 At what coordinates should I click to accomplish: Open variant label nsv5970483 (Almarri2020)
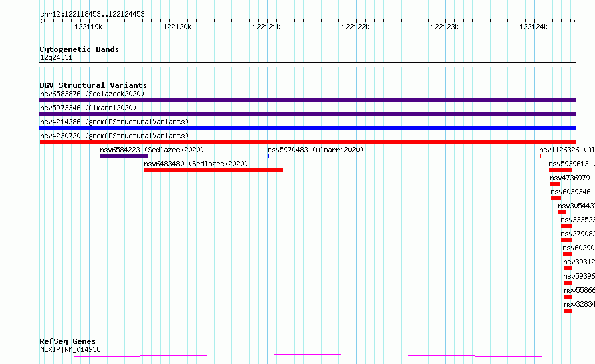coord(316,150)
